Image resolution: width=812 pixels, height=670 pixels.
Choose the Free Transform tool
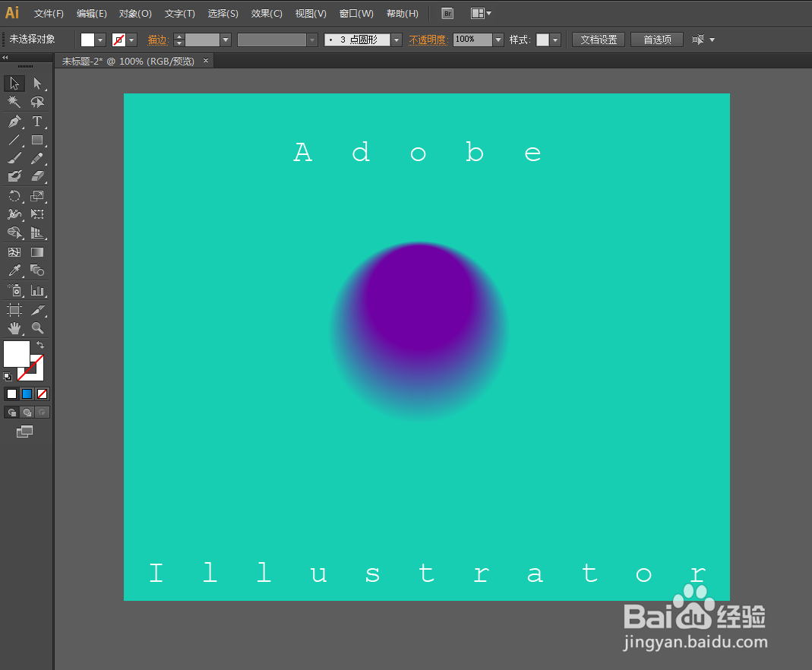(36, 214)
